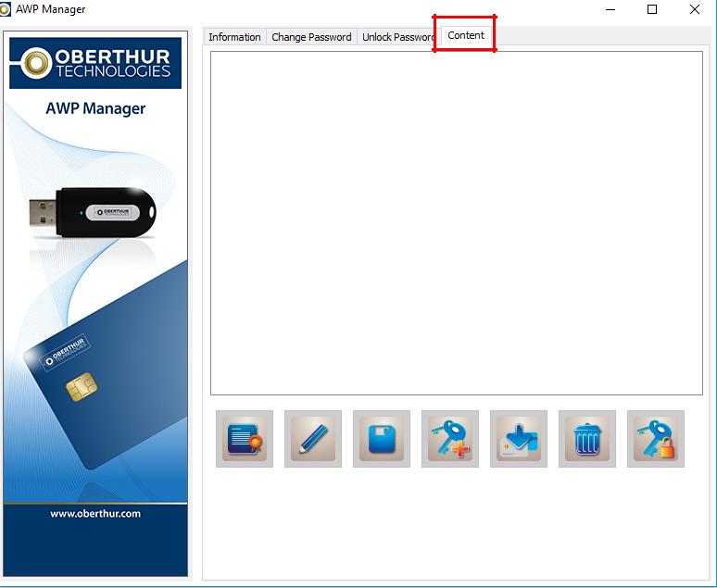717x588 pixels.
Task: Click the floppy disk save icon
Action: [x=382, y=439]
